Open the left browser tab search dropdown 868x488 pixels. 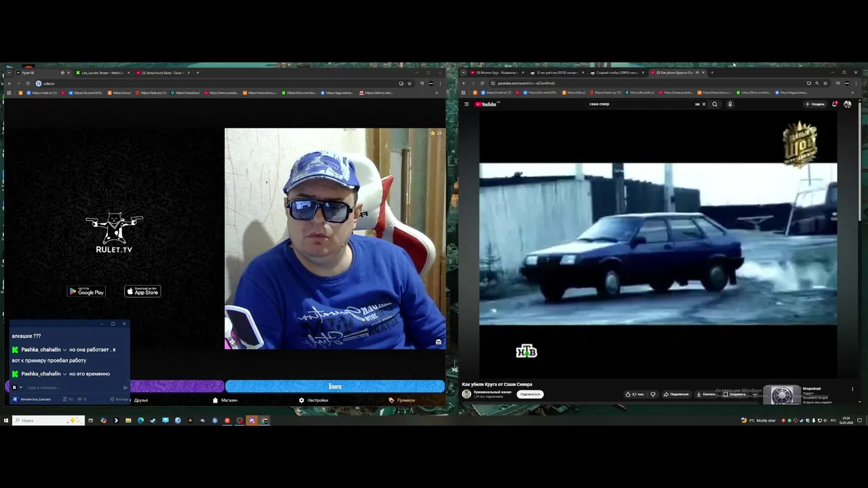pos(9,73)
